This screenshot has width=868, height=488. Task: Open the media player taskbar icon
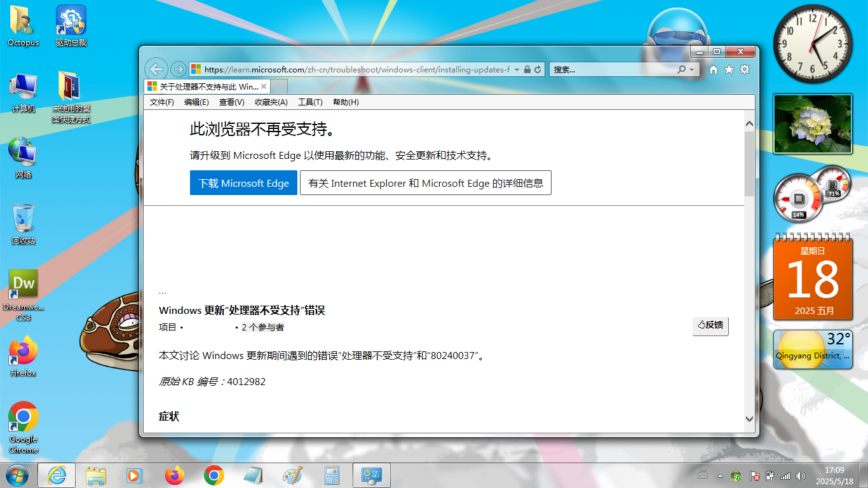[135, 475]
